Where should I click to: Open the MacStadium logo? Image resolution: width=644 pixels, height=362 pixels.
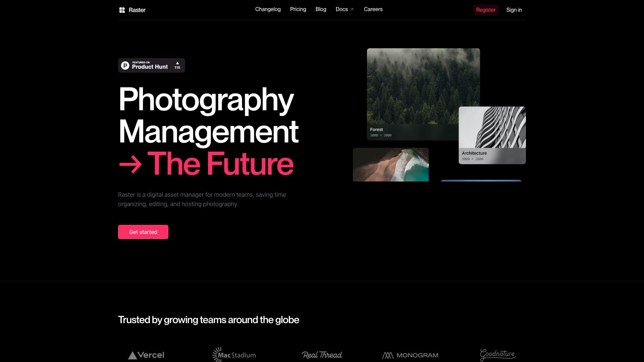click(x=234, y=355)
